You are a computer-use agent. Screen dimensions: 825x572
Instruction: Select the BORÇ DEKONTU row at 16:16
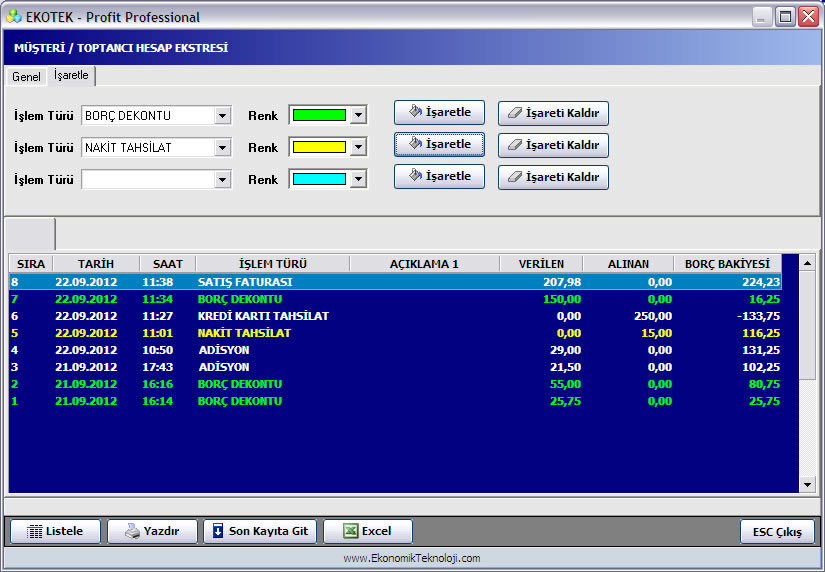tap(395, 384)
